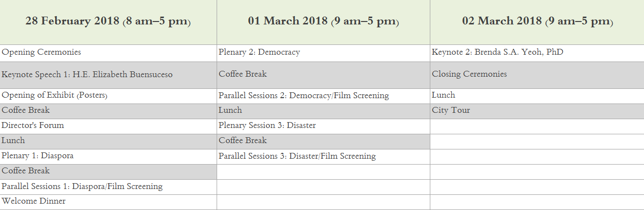Click the 02 March 2018 header cell

tap(537, 21)
